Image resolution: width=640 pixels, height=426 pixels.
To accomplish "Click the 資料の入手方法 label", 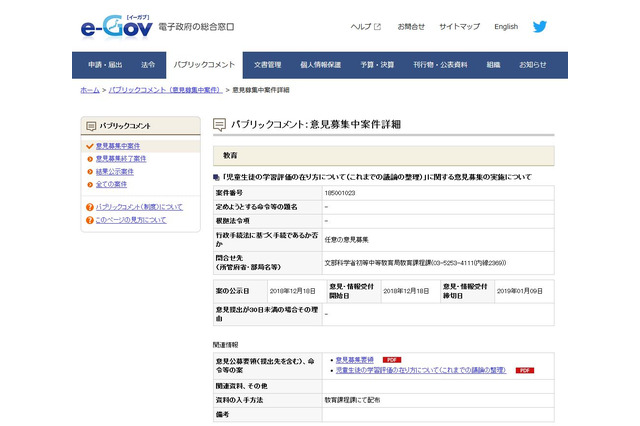I will click(239, 400).
